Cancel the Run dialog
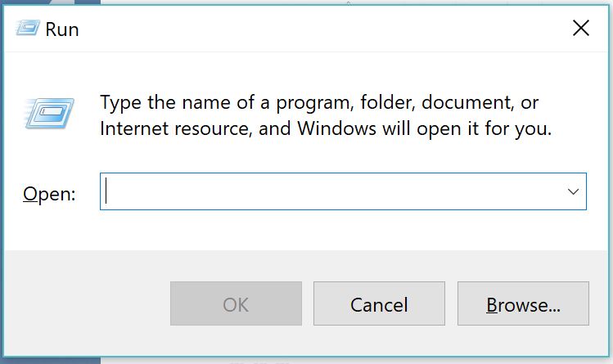The image size is (613, 364). (x=379, y=303)
